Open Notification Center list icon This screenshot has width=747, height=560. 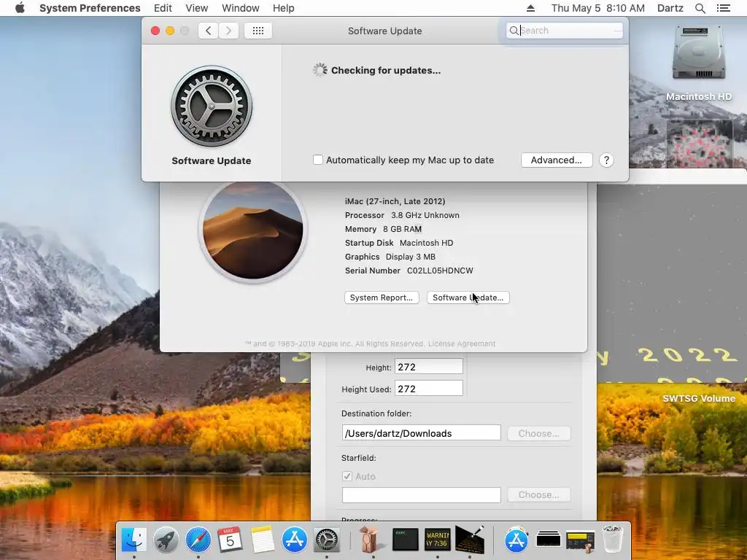(x=723, y=8)
